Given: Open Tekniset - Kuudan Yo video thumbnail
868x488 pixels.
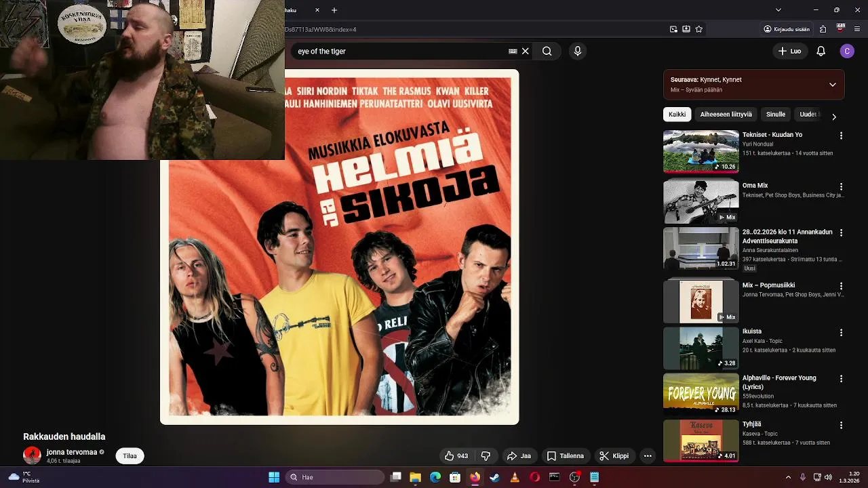Looking at the screenshot, I should coord(701,152).
